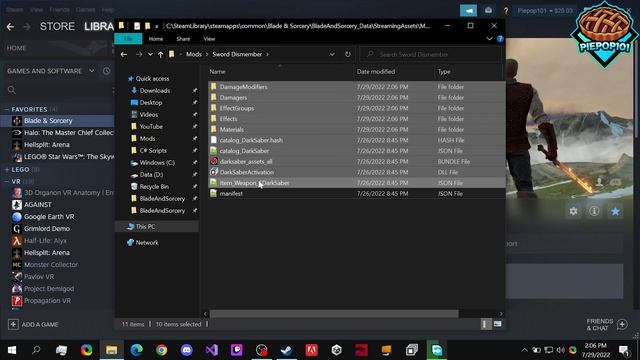
Task: Select Item_Weapon_DarkSaber JSON file
Action: 254,183
